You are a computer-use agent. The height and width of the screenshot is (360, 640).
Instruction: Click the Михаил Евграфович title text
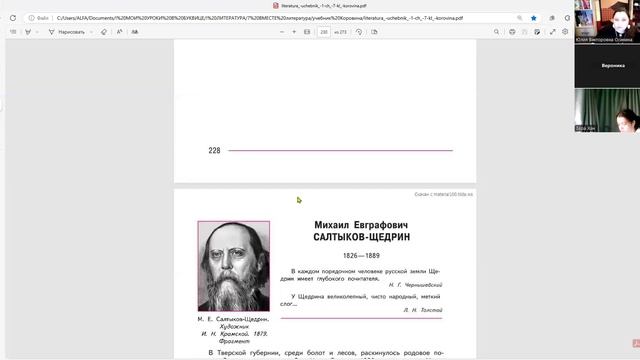click(361, 225)
